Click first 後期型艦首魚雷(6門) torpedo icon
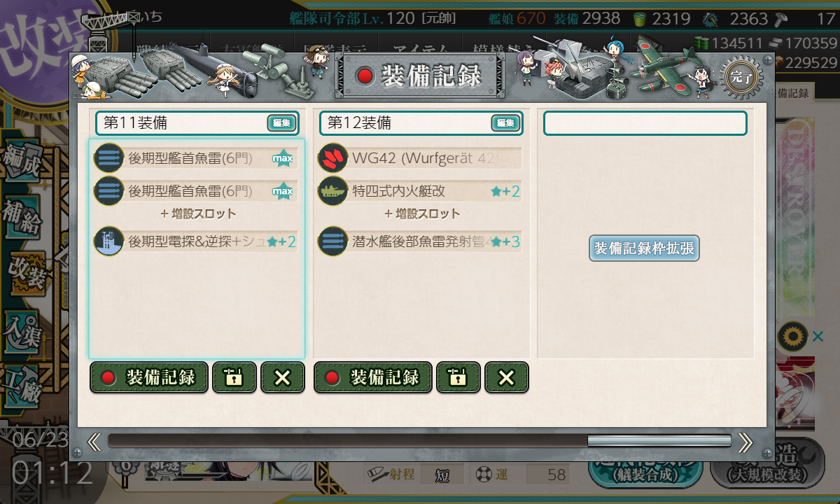840x504 pixels. [x=108, y=158]
